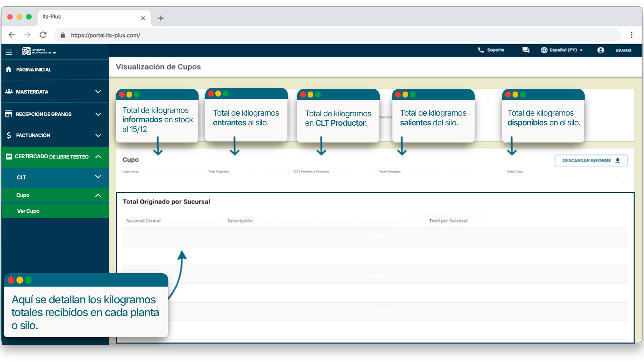Click the Integrated Technology System logo
This screenshot has width=644, height=362.
39,51
